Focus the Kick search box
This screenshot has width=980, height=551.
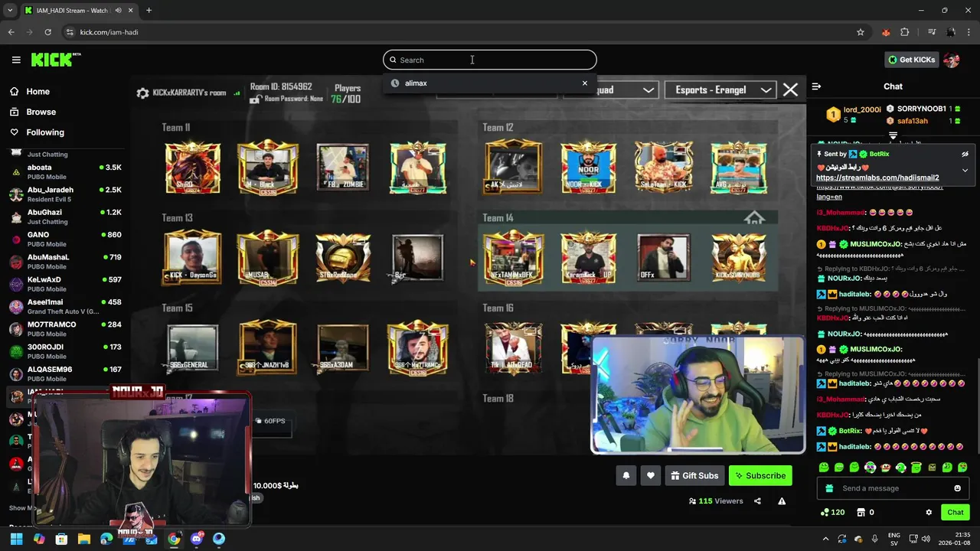(x=490, y=60)
